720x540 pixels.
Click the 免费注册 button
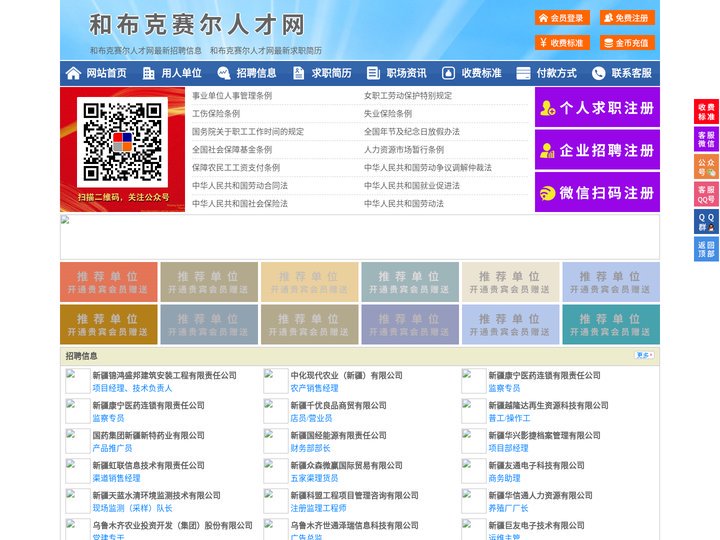[x=627, y=18]
